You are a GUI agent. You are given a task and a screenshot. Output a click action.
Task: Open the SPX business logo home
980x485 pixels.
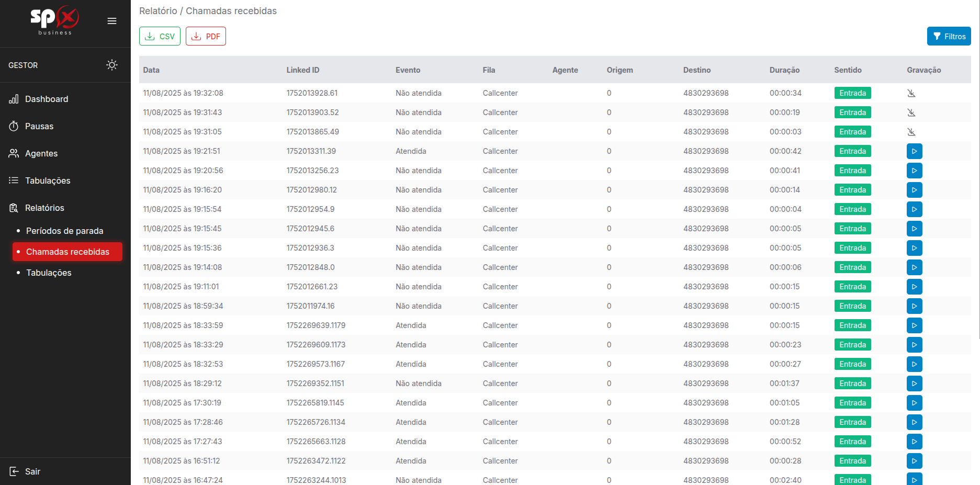coord(55,20)
